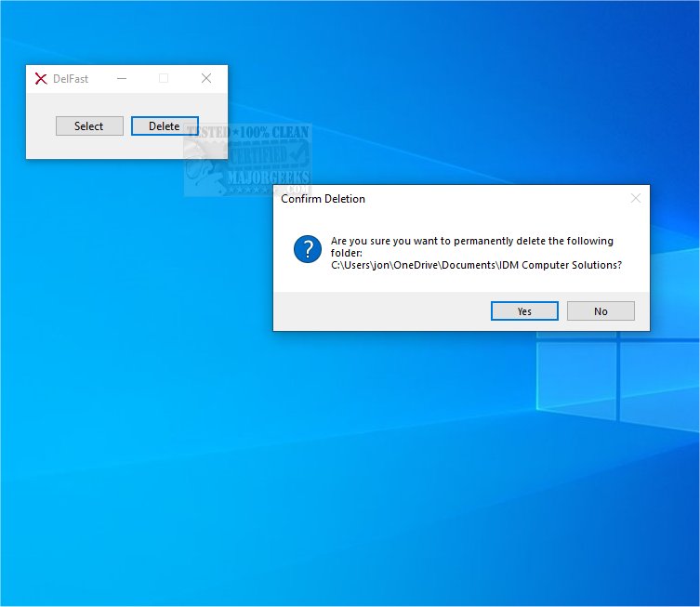Click the blue question mark icon
Viewport: 700px width, 607px height.
click(308, 249)
